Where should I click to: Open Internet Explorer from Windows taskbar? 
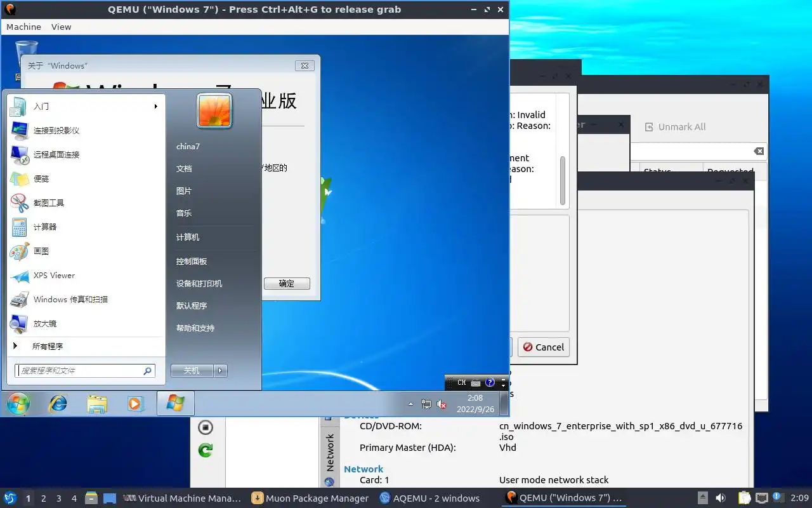(x=58, y=404)
